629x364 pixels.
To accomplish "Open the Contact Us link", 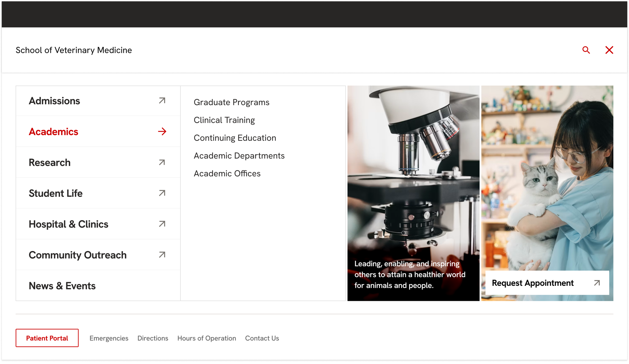I will coord(262,338).
